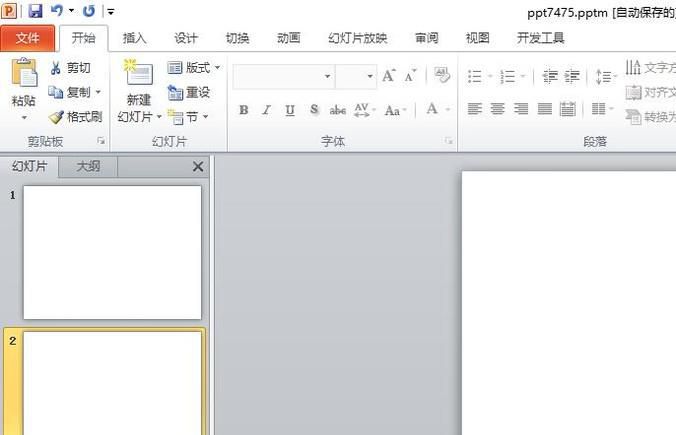The width and height of the screenshot is (676, 435).
Task: Open the 开发工具 tab
Action: click(x=541, y=38)
